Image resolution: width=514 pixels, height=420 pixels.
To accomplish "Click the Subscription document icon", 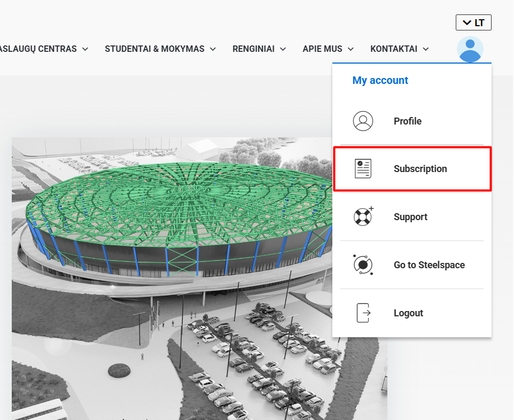I will [363, 168].
